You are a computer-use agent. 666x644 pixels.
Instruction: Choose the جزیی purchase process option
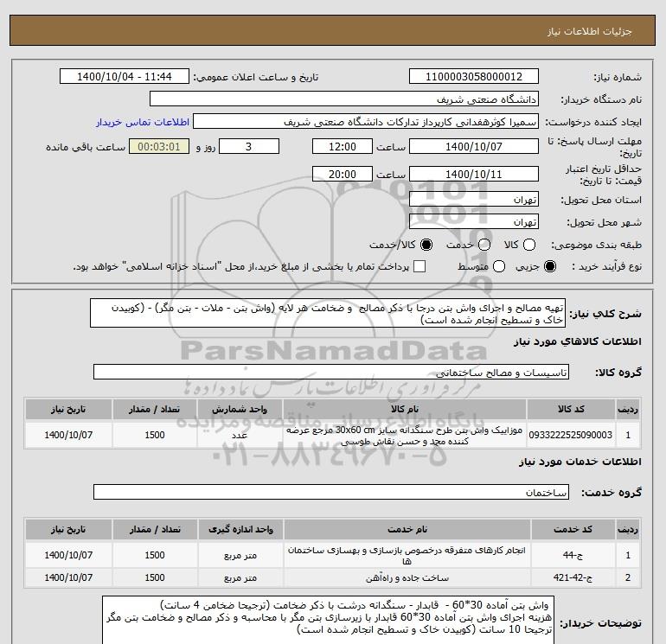click(x=549, y=266)
